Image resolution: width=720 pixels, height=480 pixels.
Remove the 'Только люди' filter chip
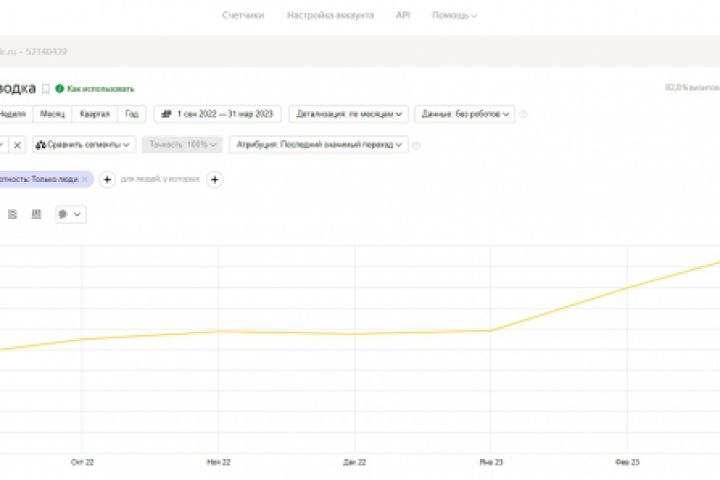point(85,179)
